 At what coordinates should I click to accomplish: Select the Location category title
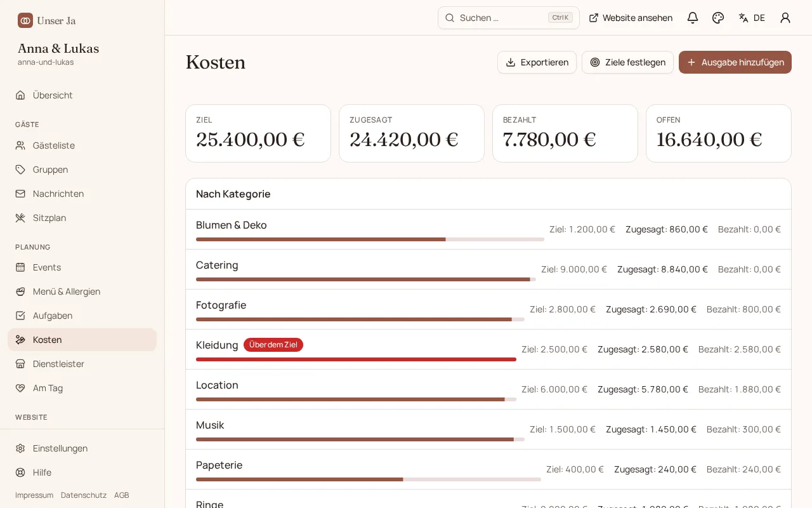[x=217, y=385]
